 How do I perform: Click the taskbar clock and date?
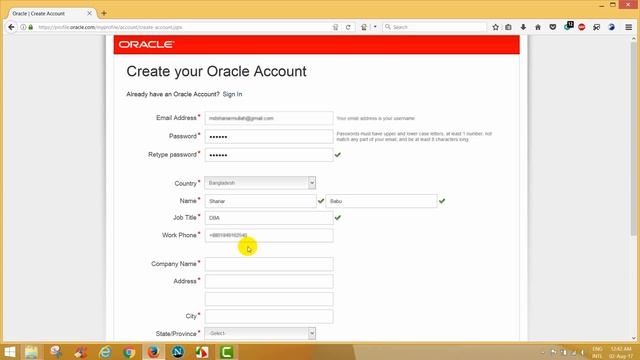[621, 353]
